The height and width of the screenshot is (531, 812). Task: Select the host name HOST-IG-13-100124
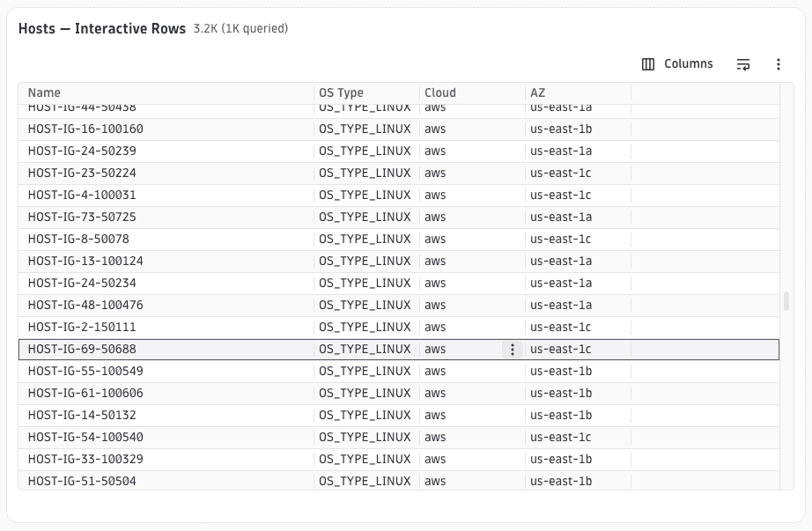point(85,261)
